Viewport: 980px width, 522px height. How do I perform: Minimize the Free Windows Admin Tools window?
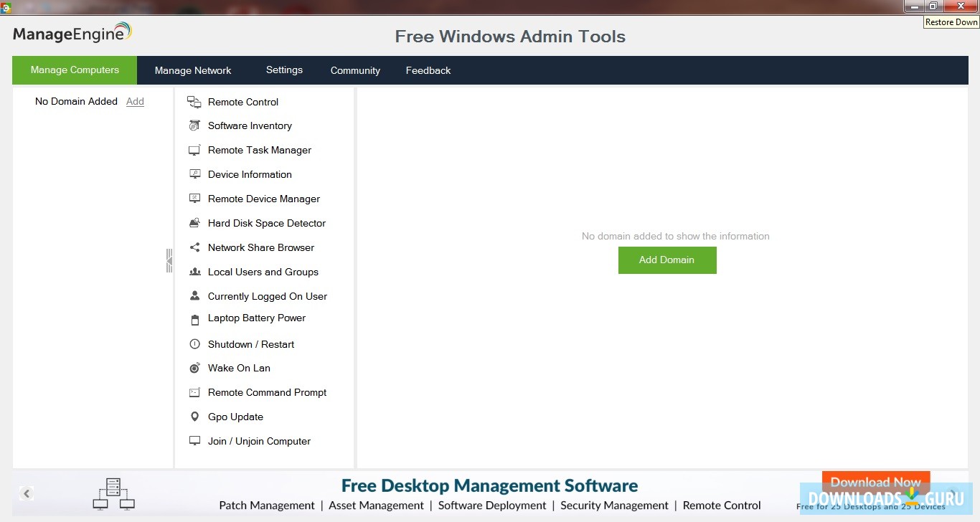(914, 6)
